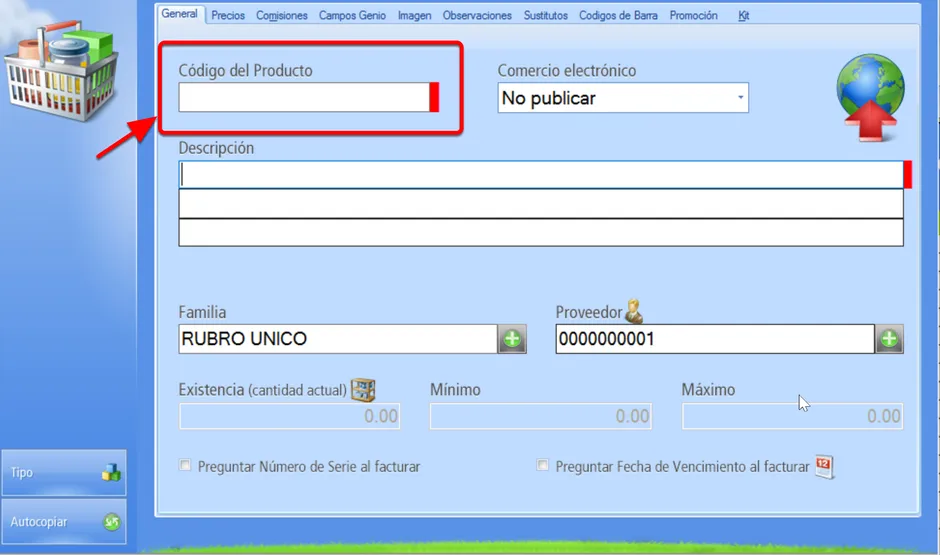Screen dimensions: 940x555
Task: Click the Autocopiar button
Action: click(x=64, y=522)
